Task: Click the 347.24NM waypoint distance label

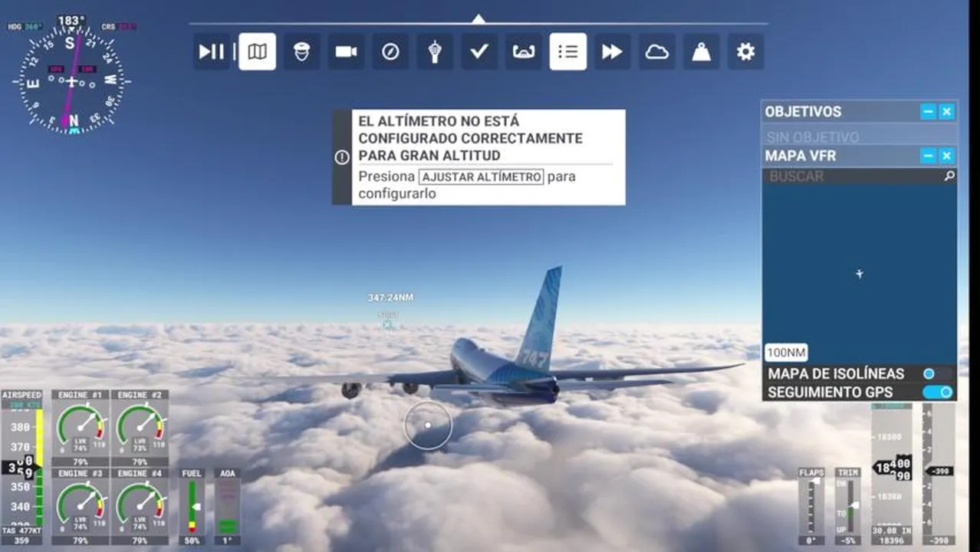Action: (x=390, y=297)
